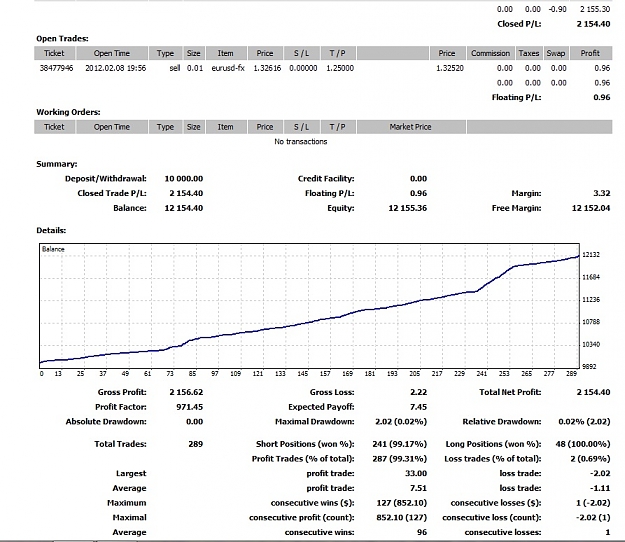Click the Free Margin value 12 152.04
Image resolution: width=625 pixels, height=542 pixels.
(x=591, y=208)
